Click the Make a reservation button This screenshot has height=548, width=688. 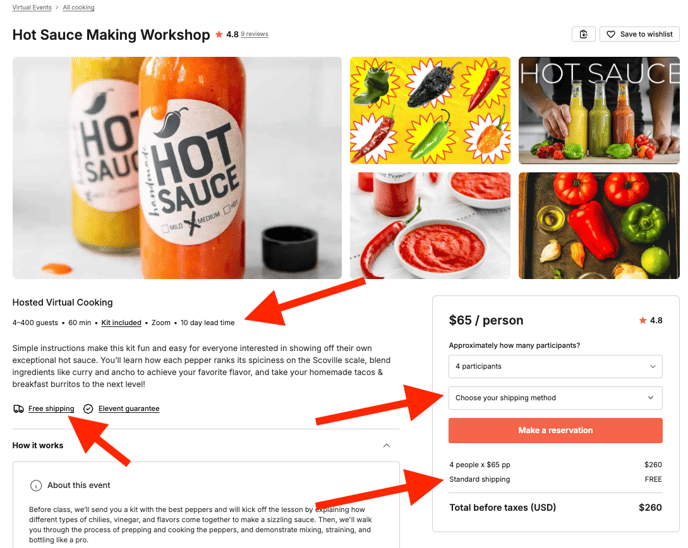[555, 430]
